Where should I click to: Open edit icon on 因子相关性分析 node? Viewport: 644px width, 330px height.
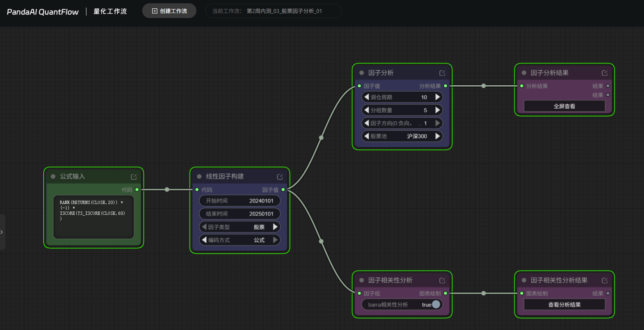click(442, 281)
